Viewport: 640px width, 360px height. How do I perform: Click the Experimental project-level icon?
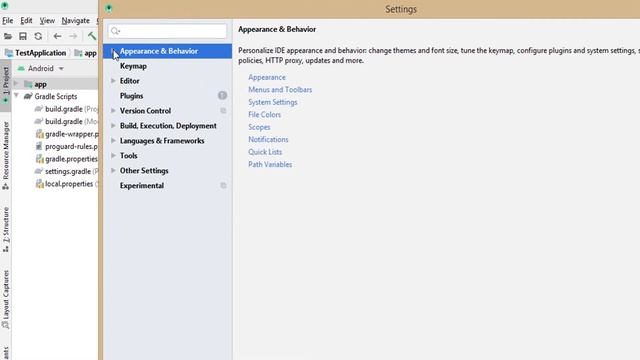click(x=223, y=185)
